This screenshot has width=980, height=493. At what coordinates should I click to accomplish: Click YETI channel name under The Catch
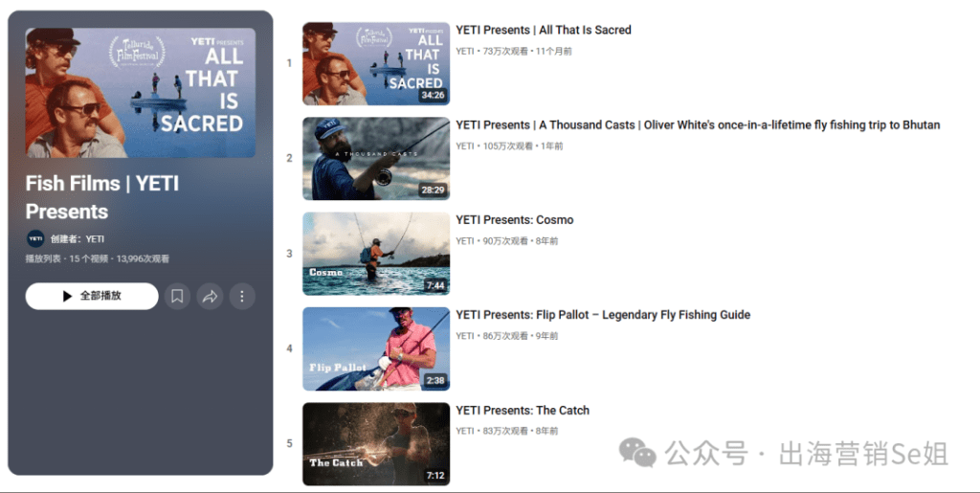tap(465, 431)
